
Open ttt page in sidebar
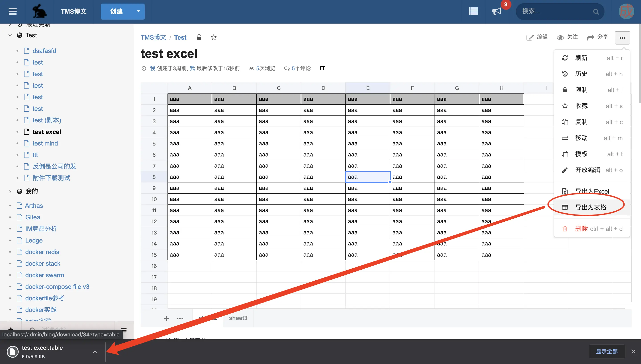pyautogui.click(x=35, y=155)
